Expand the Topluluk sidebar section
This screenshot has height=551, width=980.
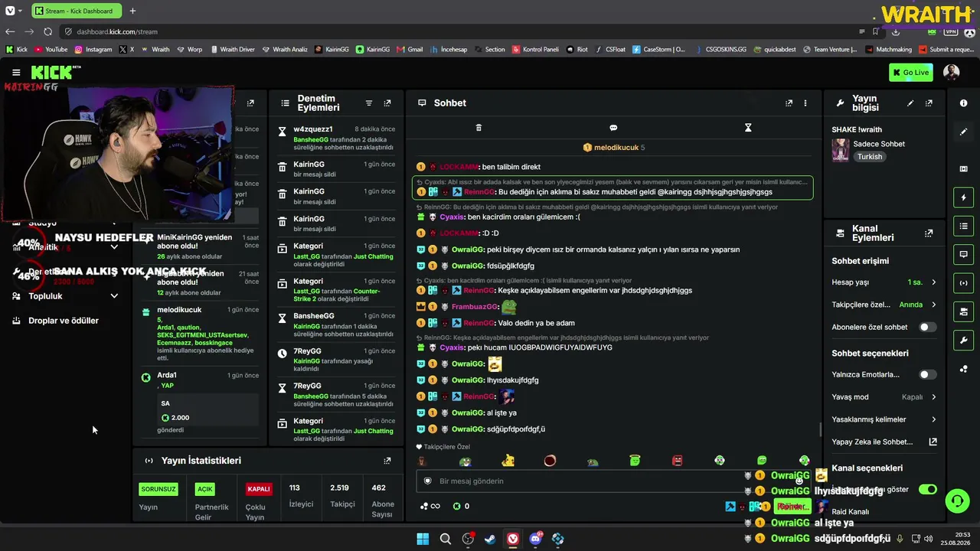coord(65,296)
